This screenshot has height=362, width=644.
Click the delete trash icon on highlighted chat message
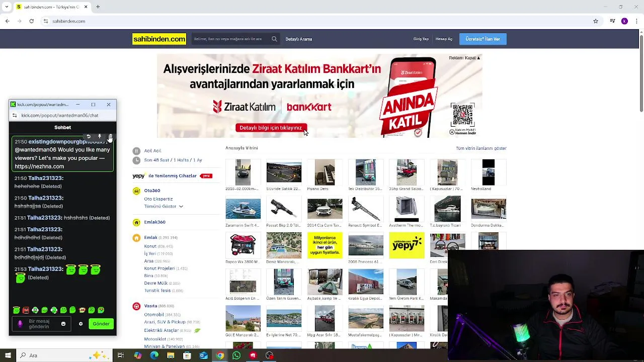click(110, 137)
